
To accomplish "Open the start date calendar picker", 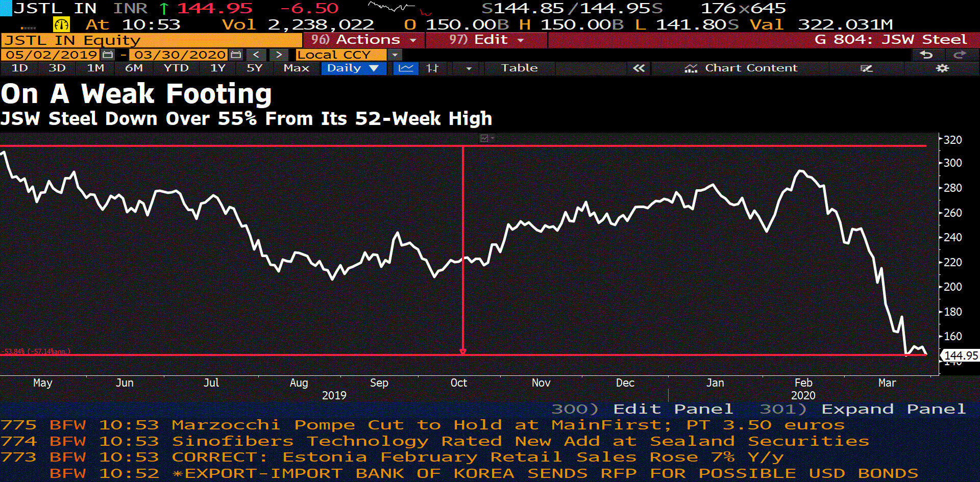I will tap(107, 55).
